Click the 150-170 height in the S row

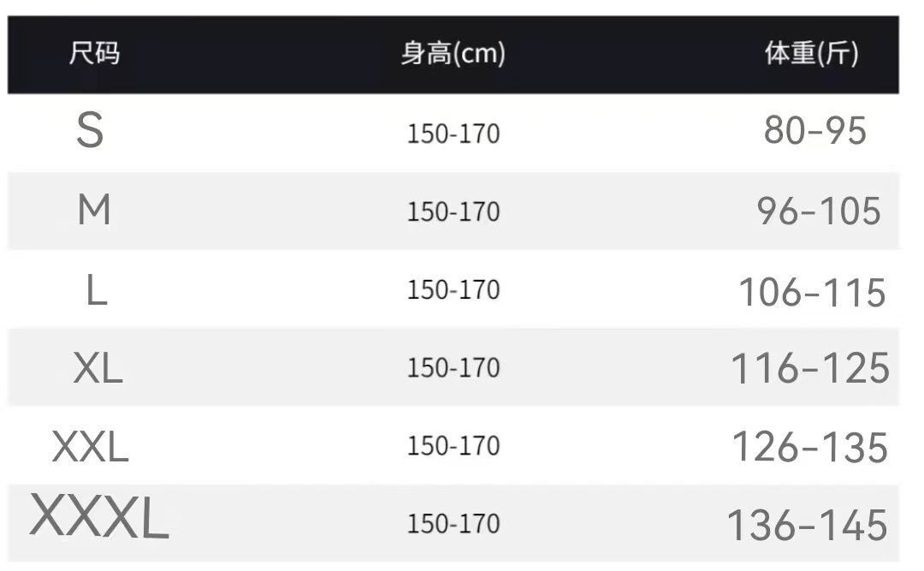point(453,134)
